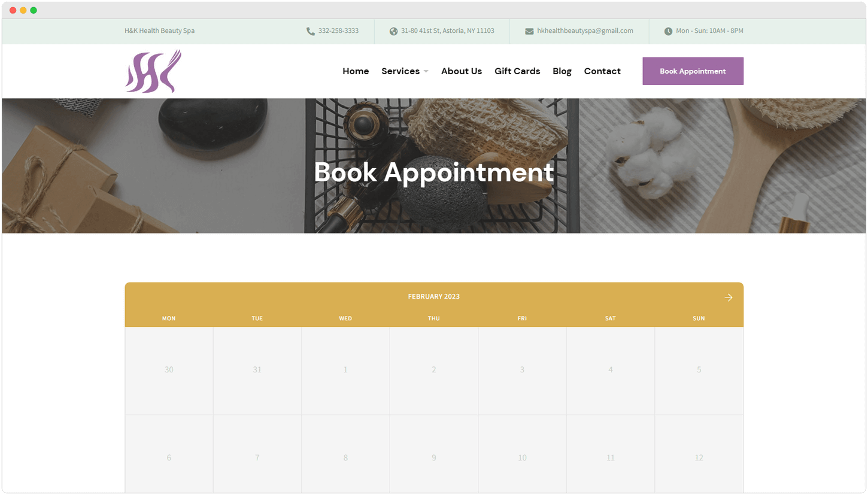Click the FEBRUARY 2023 calendar title
The height and width of the screenshot is (495, 868).
pos(434,296)
